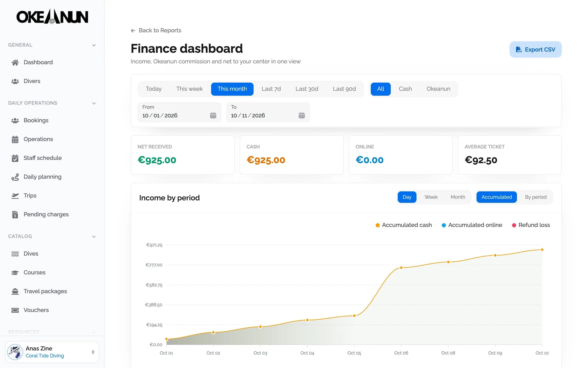Select the Last 7d range filter
The width and height of the screenshot is (588, 368).
(x=271, y=89)
